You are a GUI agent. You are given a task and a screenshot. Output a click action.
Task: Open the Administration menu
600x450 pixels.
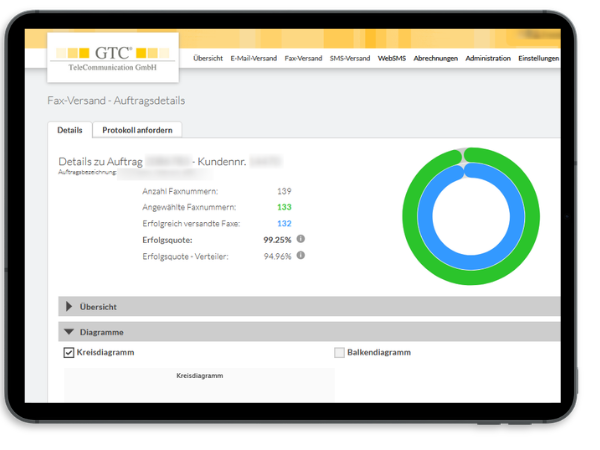pos(488,59)
